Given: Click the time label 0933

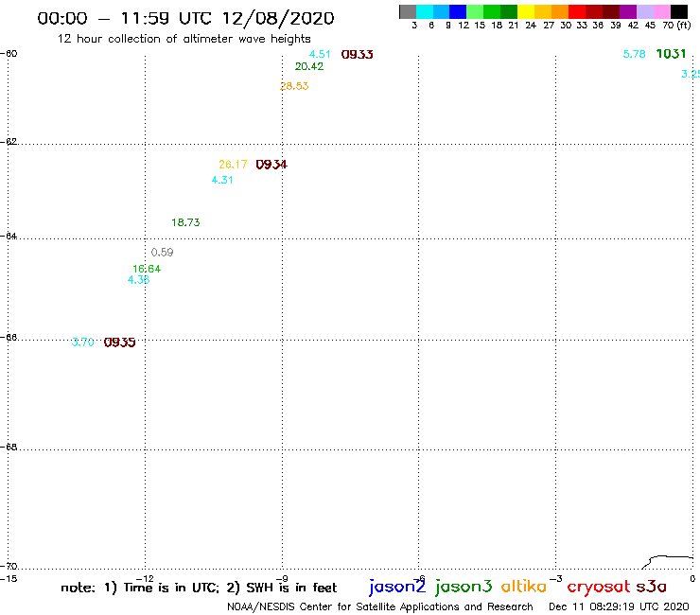Looking at the screenshot, I should [x=358, y=55].
